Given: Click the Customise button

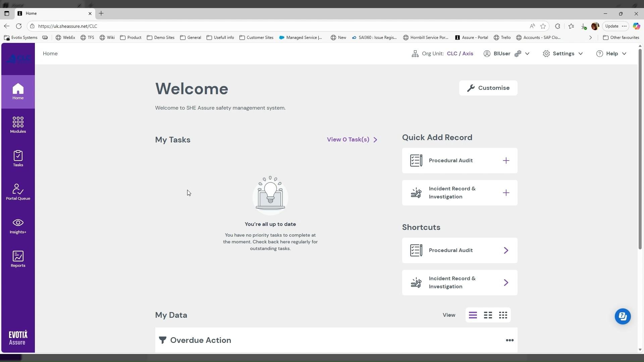Looking at the screenshot, I should [488, 88].
